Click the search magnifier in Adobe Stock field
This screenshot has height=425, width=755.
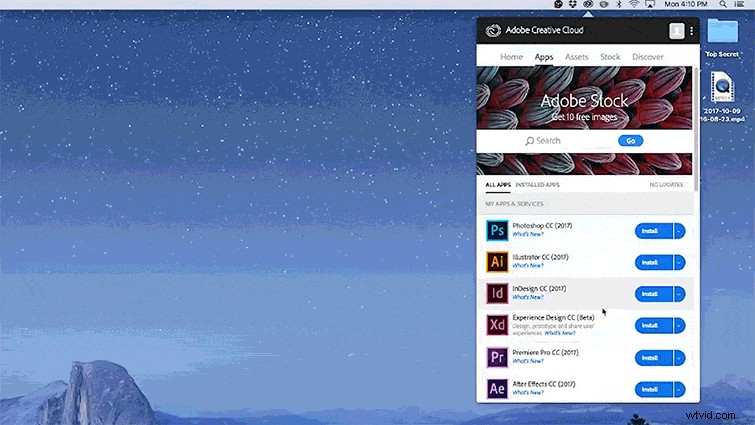530,141
